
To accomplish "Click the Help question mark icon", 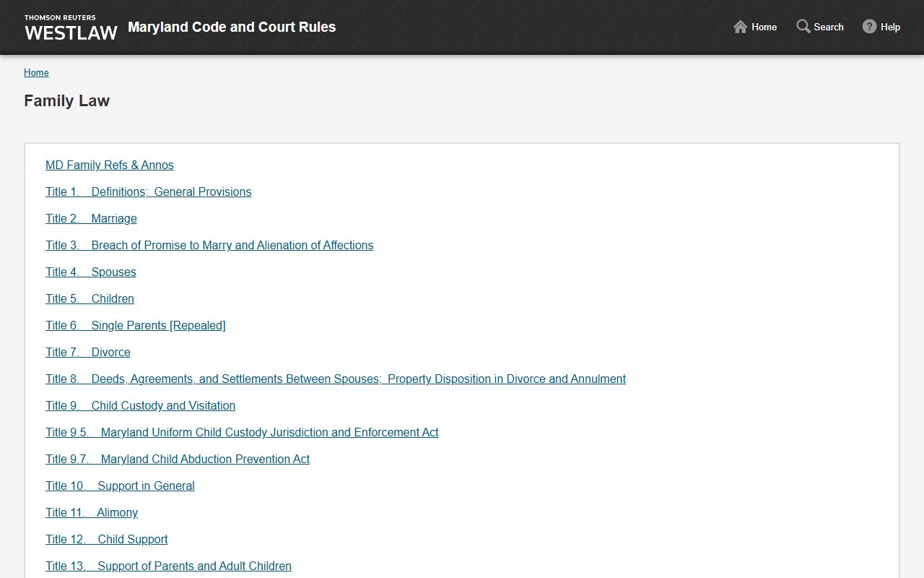I will [x=869, y=27].
